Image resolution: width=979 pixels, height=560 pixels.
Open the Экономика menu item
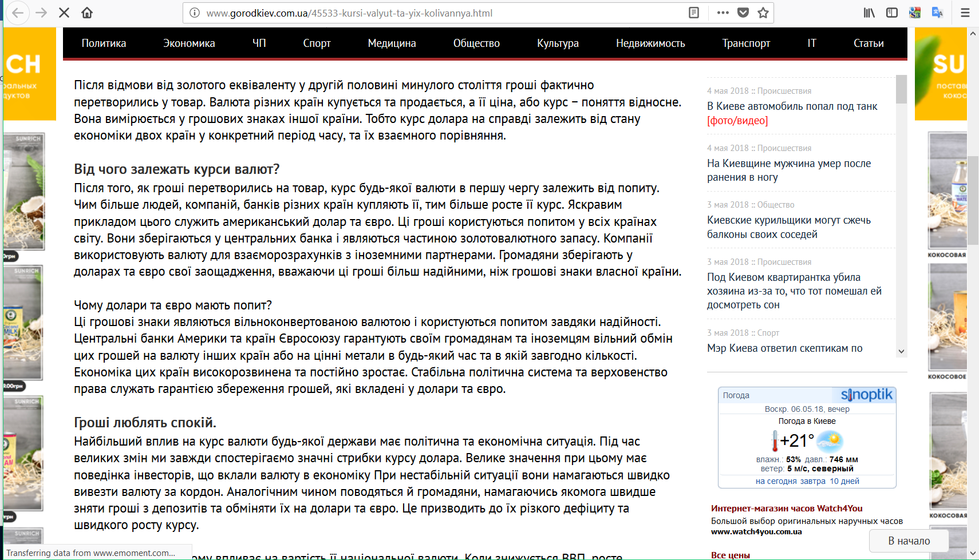click(x=189, y=43)
